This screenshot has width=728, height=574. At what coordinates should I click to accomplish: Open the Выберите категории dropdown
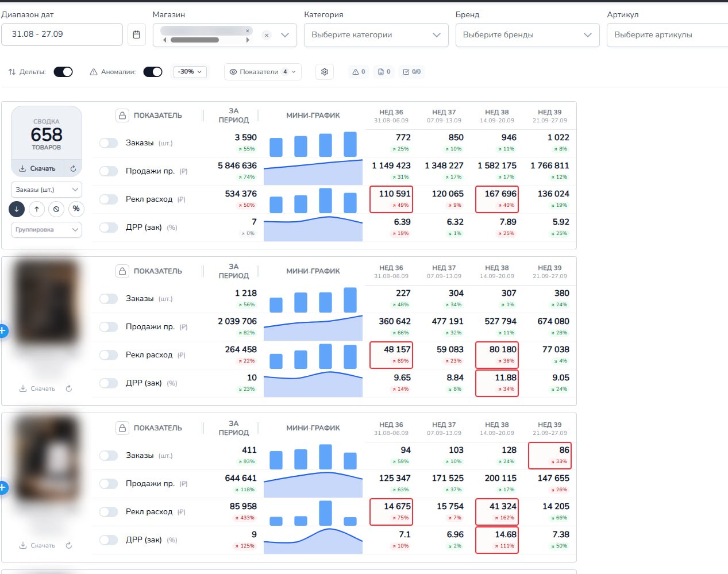pyautogui.click(x=376, y=35)
